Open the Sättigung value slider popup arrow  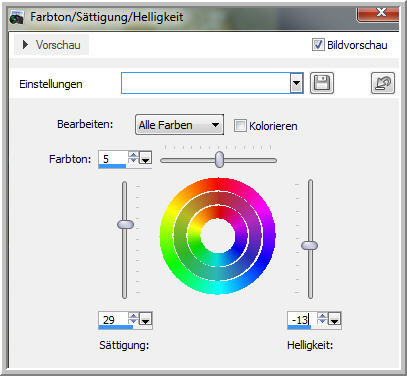[145, 320]
